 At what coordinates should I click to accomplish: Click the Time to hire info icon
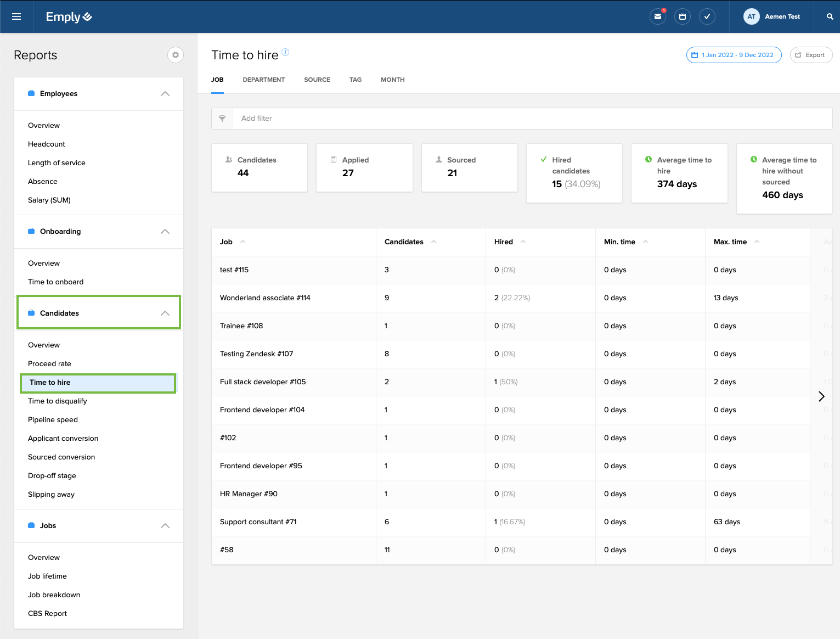click(285, 52)
